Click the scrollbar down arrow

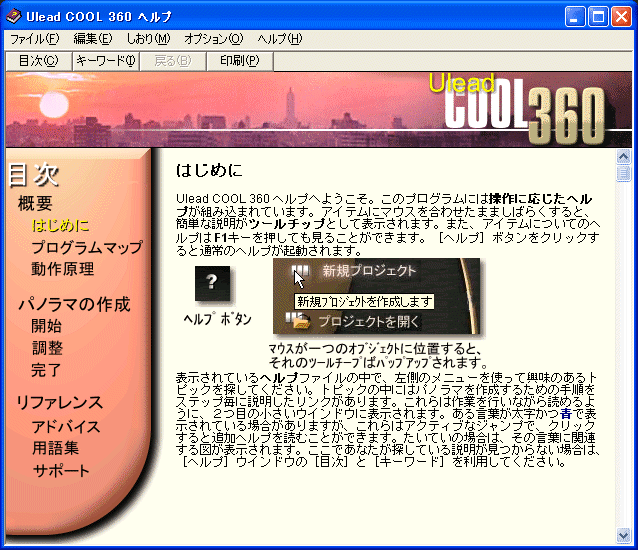[x=623, y=535]
